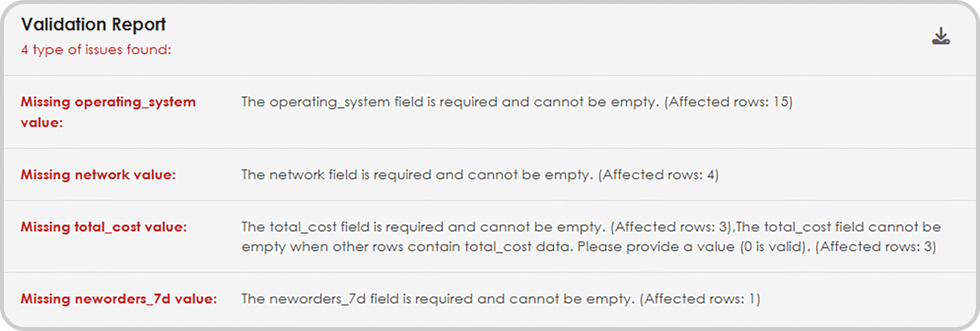This screenshot has width=980, height=331.
Task: Click Affected rows: 4 for network issue
Action: pyautogui.click(x=659, y=174)
